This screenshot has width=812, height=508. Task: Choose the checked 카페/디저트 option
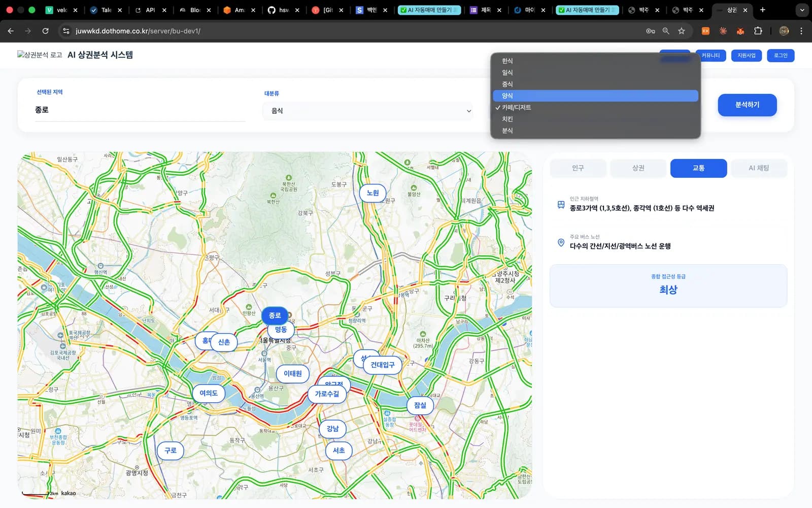pyautogui.click(x=595, y=107)
